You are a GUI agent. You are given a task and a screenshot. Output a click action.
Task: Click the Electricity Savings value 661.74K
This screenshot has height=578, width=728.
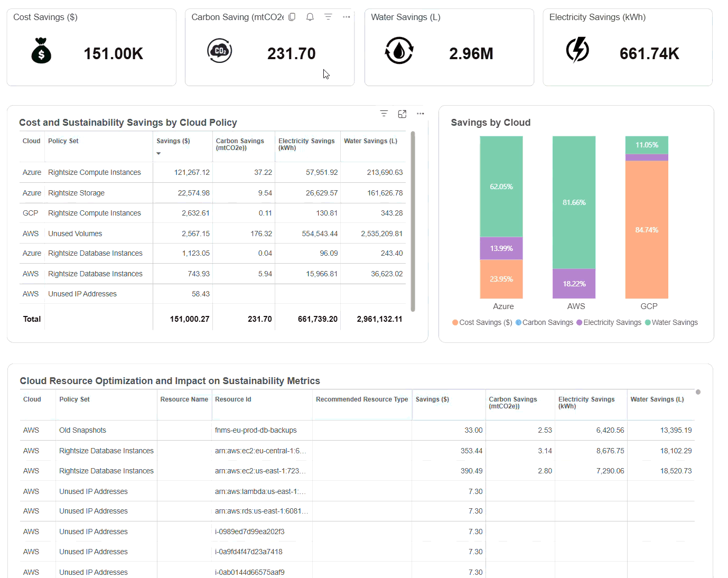coord(649,53)
